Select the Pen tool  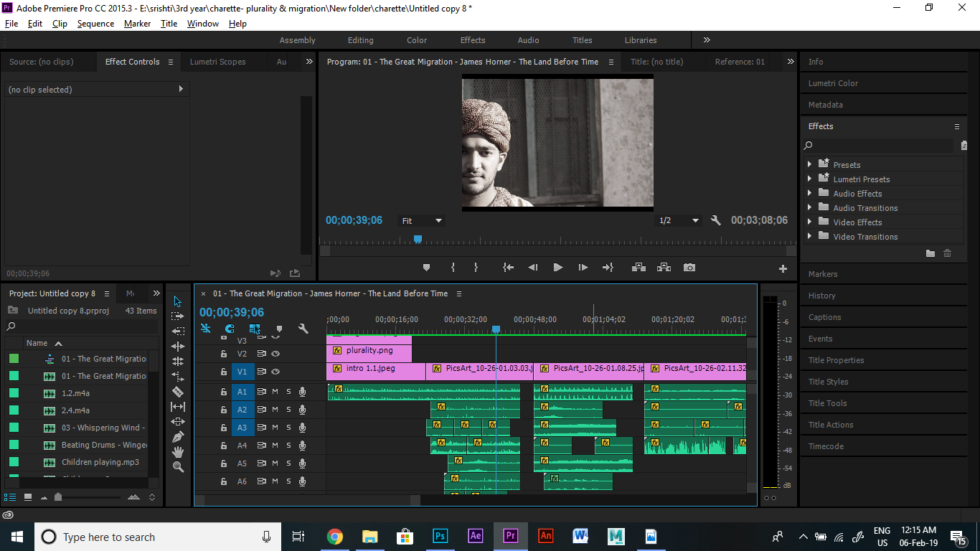coord(178,437)
